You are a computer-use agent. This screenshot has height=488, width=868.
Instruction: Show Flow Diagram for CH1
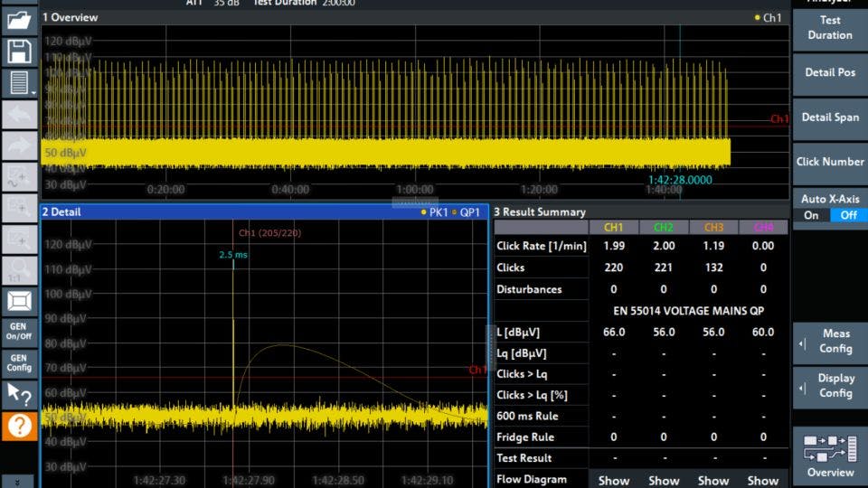[x=614, y=480]
